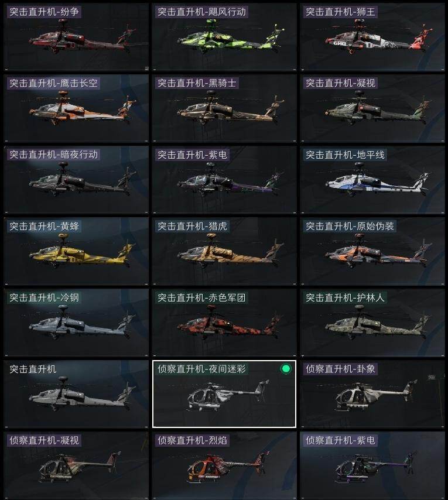Click the green equipped indicator on 夜间迷彩
Screen dimensions: 448x500
[286, 369]
